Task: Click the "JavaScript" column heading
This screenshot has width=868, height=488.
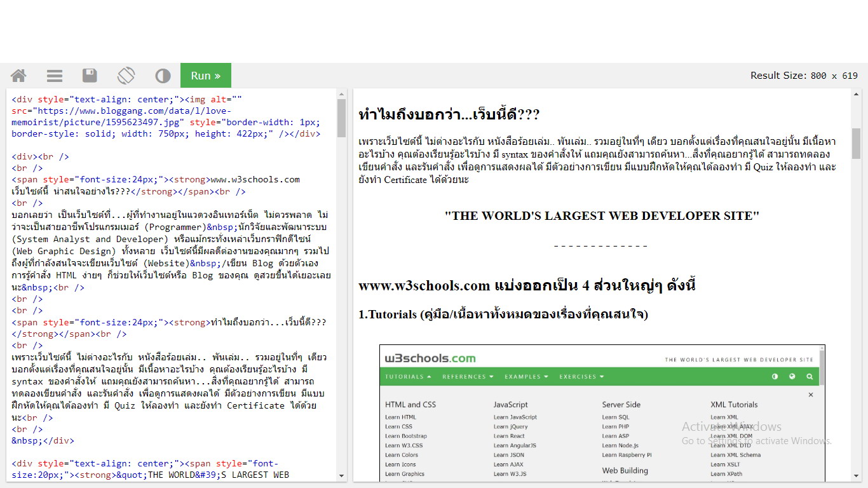Action: pyautogui.click(x=511, y=405)
